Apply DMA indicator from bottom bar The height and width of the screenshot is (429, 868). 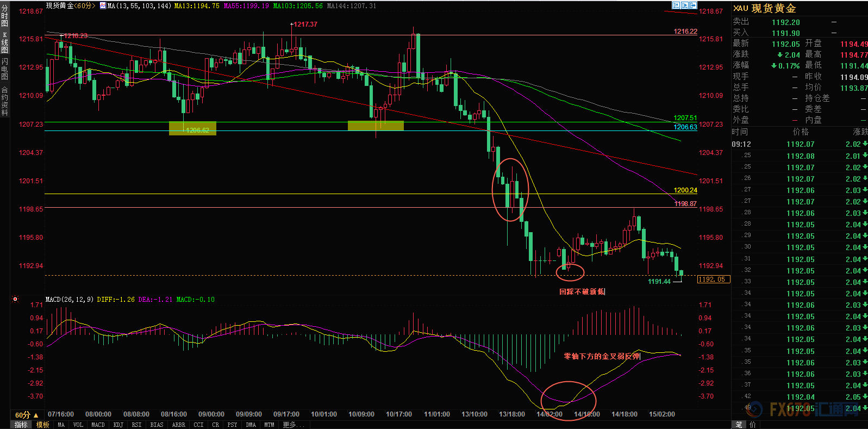click(251, 425)
